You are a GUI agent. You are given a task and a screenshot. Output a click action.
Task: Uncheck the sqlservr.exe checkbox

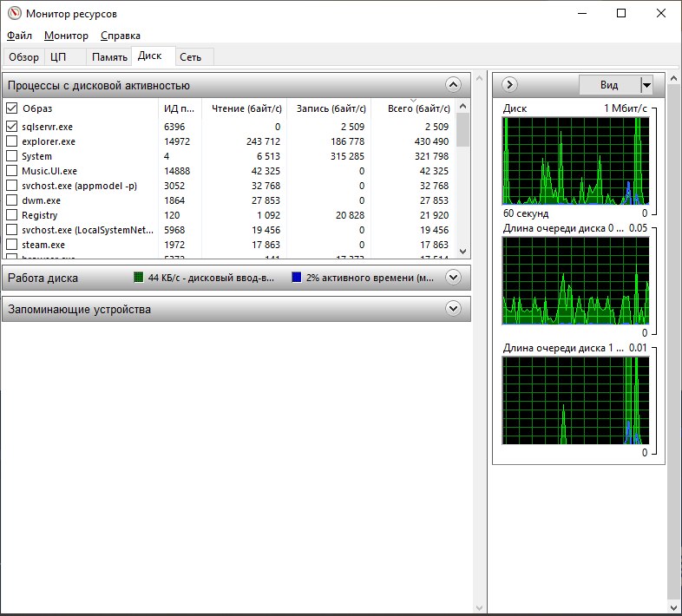[12, 126]
